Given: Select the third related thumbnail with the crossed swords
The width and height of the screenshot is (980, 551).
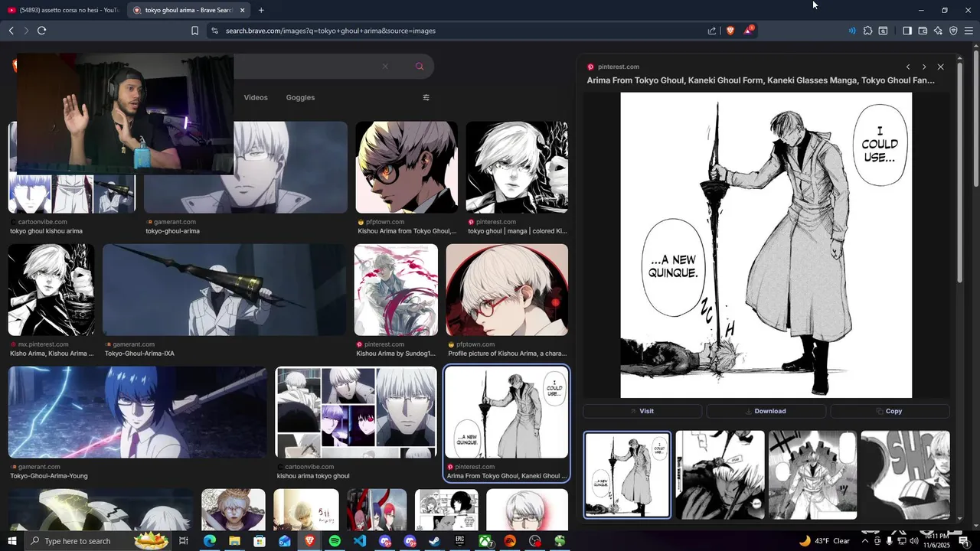Looking at the screenshot, I should [812, 474].
